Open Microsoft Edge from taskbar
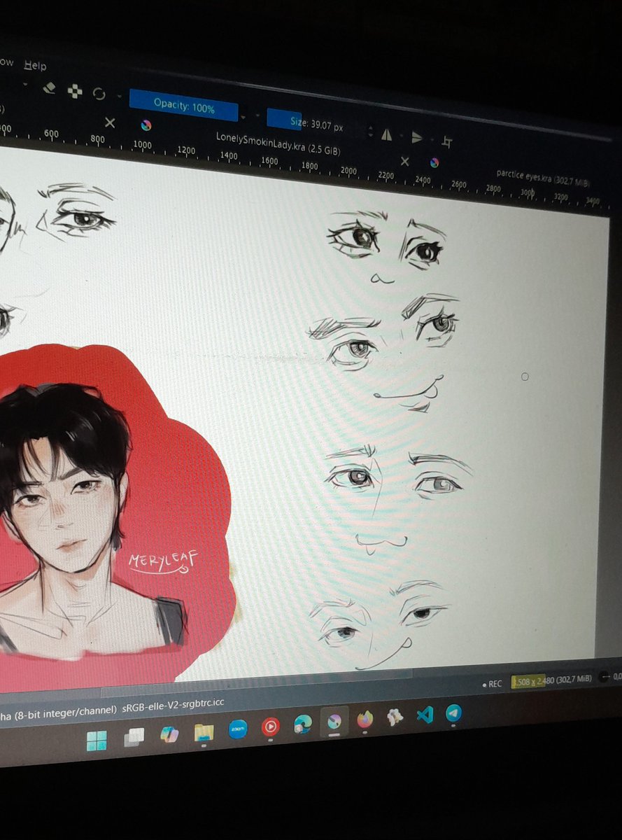The height and width of the screenshot is (840, 622). click(302, 724)
